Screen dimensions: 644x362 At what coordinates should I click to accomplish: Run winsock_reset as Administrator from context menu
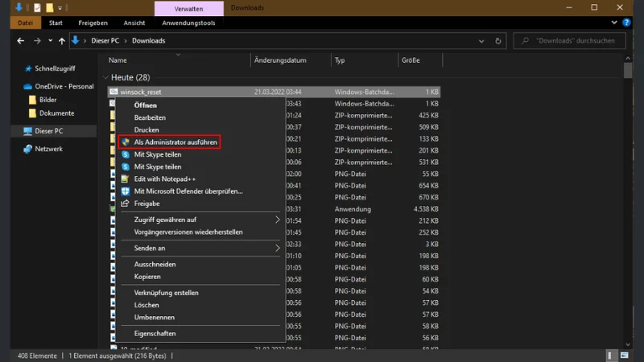tap(169, 142)
